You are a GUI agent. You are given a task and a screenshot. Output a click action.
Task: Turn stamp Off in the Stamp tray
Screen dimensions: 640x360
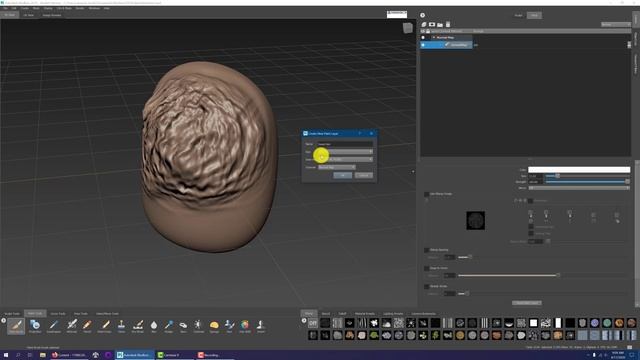point(313,323)
